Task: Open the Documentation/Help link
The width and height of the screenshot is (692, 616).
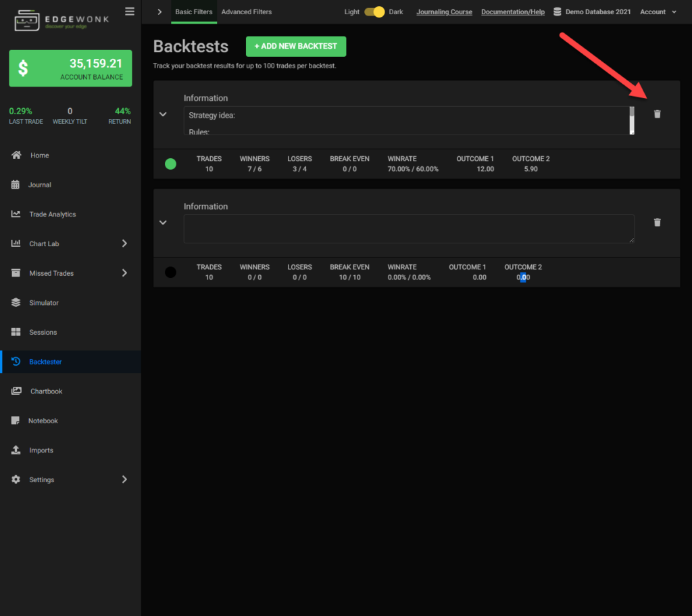Action: coord(512,11)
